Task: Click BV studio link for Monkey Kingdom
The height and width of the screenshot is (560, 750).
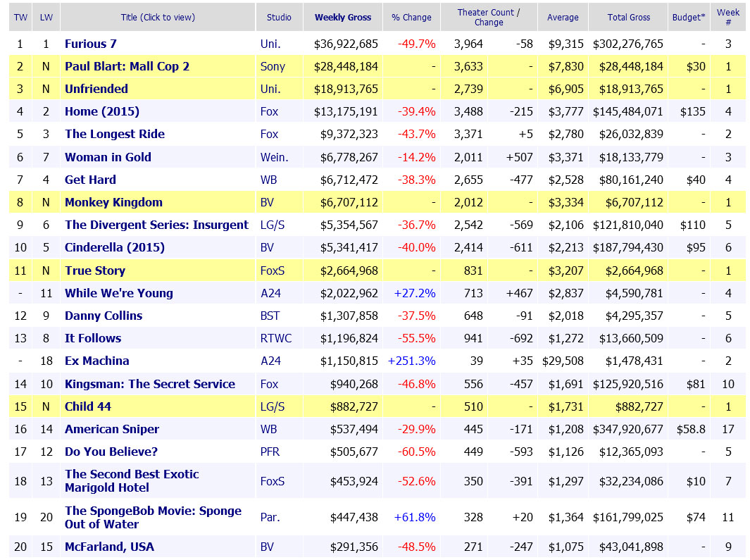Action: 267,202
